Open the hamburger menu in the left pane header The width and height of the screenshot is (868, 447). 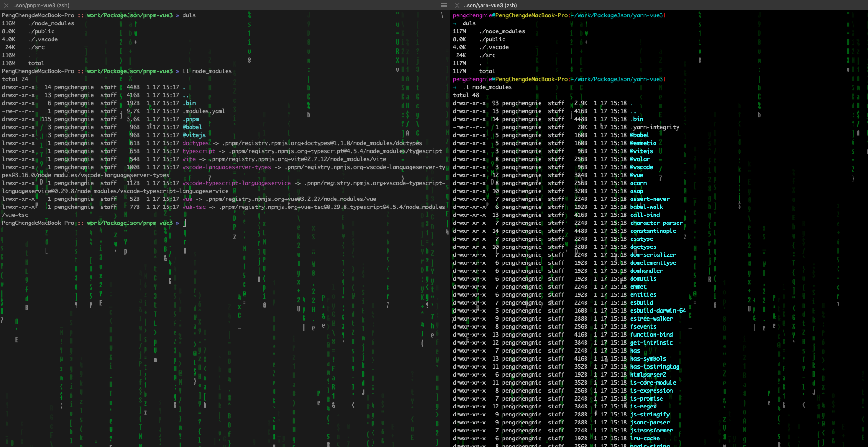pos(443,5)
